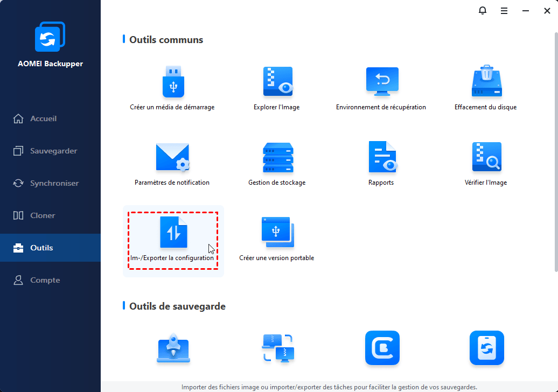
Task: Click the Outils de sauvegarde heading
Action: [x=177, y=306]
